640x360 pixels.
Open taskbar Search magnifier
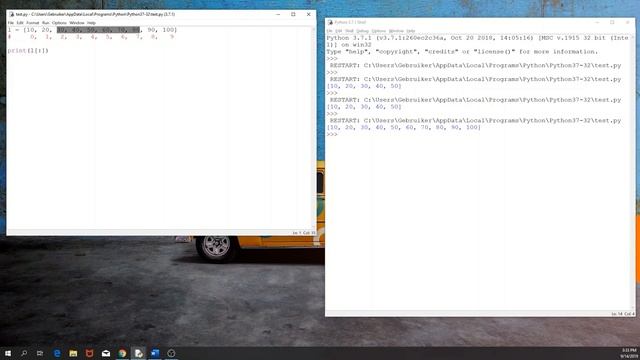point(24,353)
